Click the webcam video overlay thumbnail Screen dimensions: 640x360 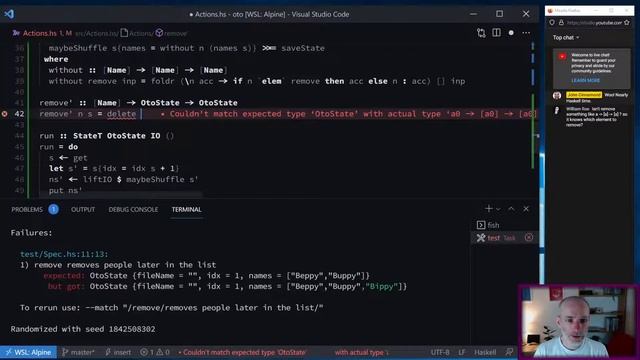click(x=579, y=322)
